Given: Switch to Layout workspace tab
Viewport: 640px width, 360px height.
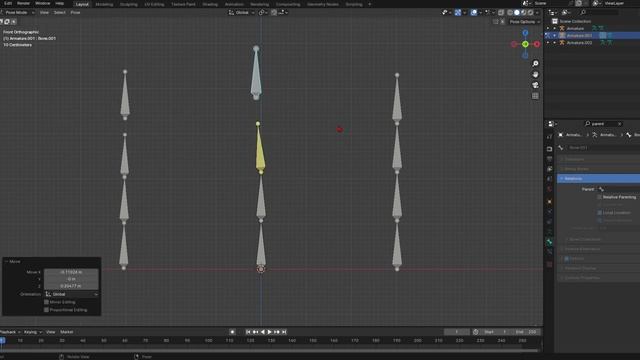Looking at the screenshot, I should pyautogui.click(x=82, y=4).
